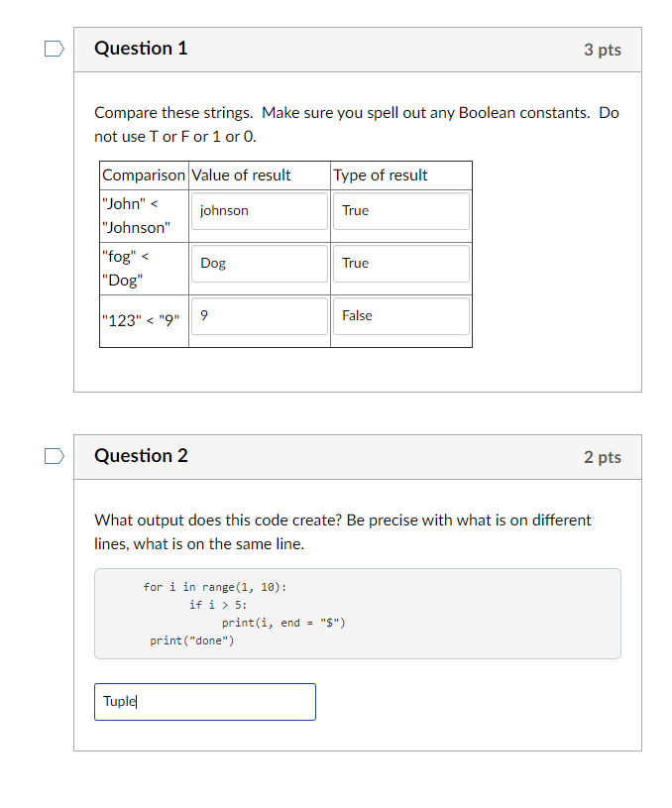Place cursor in the "Tuple" answer box
Viewport: 672px width, 808px height.
click(x=205, y=701)
